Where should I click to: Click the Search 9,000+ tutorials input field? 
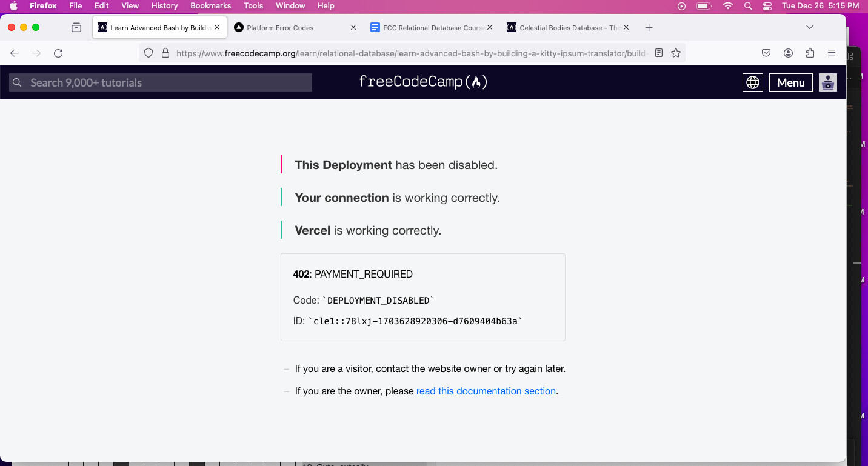[x=159, y=82]
